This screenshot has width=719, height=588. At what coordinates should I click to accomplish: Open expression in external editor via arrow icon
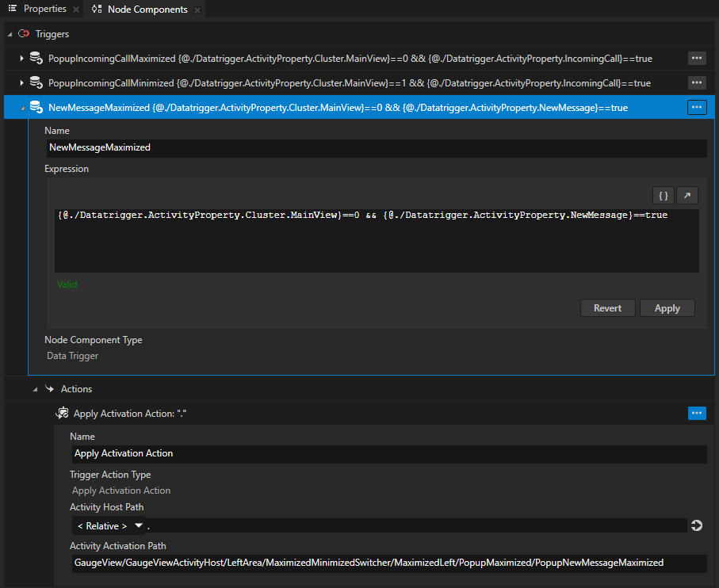tap(686, 195)
